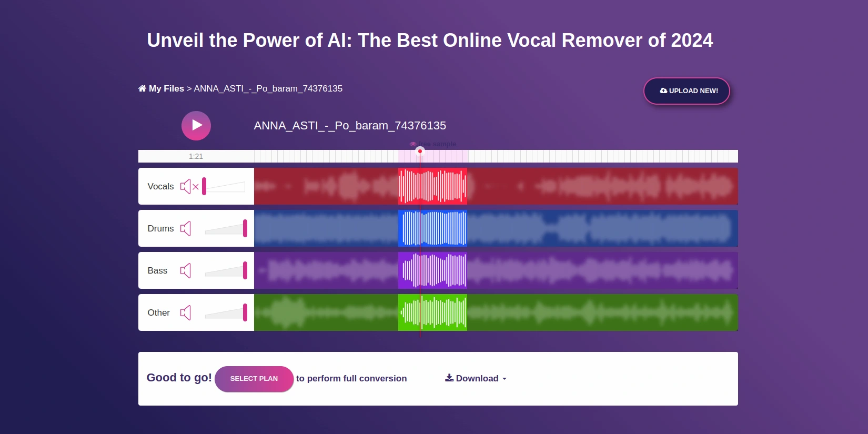Click the red playhead marker on timeline
This screenshot has width=868, height=434.
pos(420,152)
